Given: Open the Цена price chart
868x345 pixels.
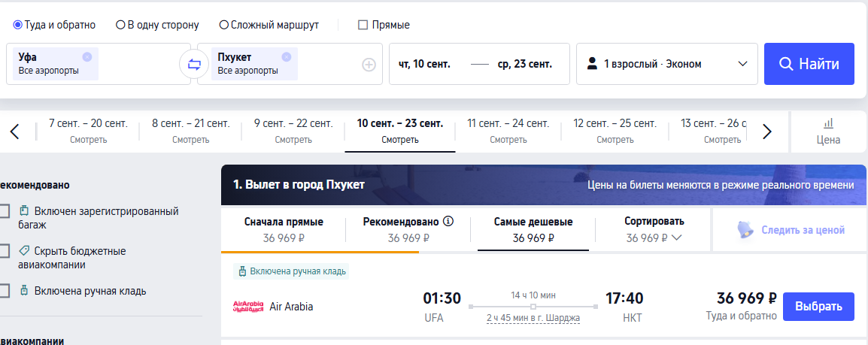Looking at the screenshot, I should click(828, 132).
